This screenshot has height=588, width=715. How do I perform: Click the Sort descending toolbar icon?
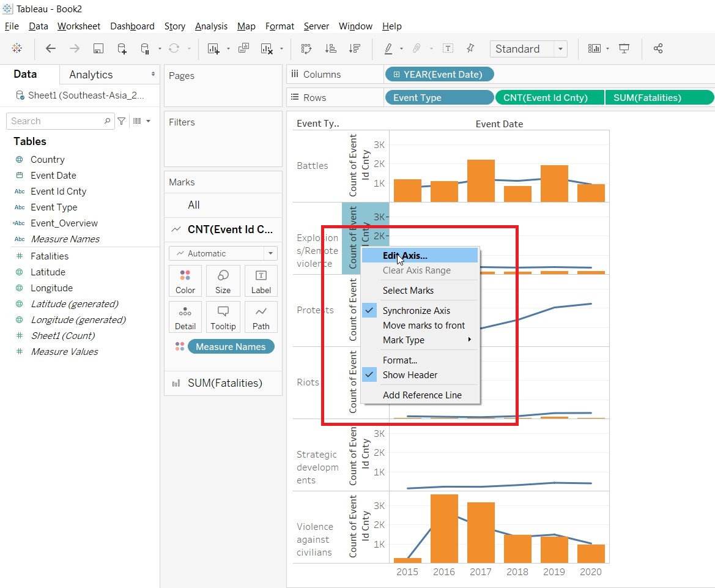354,49
